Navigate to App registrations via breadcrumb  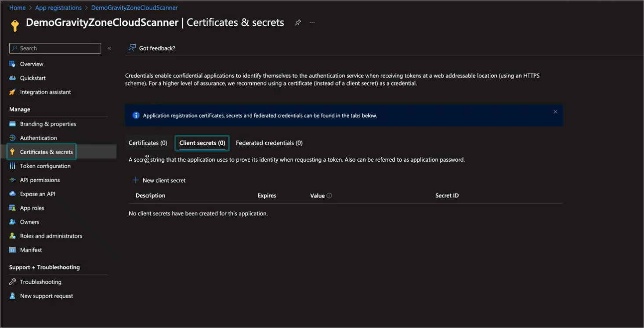[58, 7]
